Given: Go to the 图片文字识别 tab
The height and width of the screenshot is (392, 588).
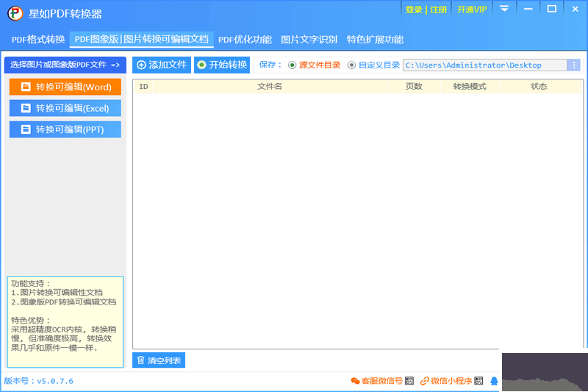Looking at the screenshot, I should pos(309,40).
